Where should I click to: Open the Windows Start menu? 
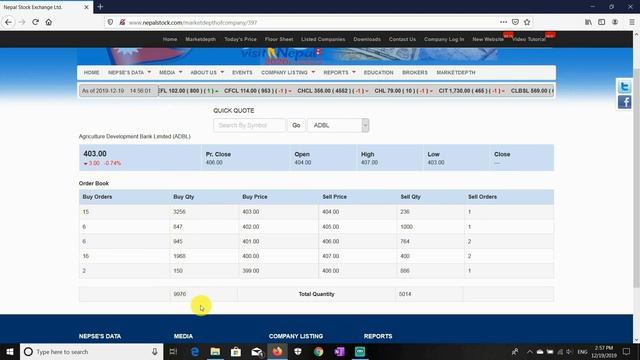click(10, 351)
